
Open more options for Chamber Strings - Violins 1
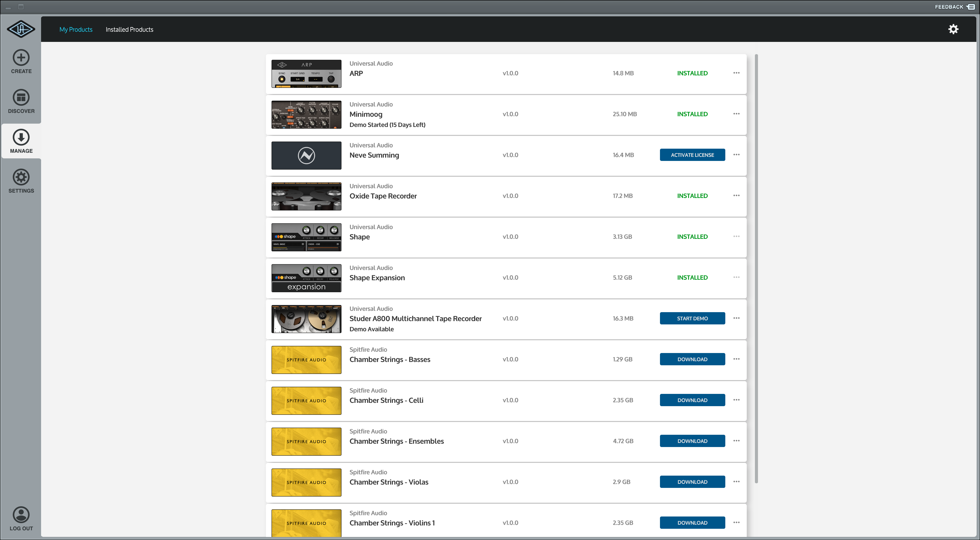coord(736,522)
